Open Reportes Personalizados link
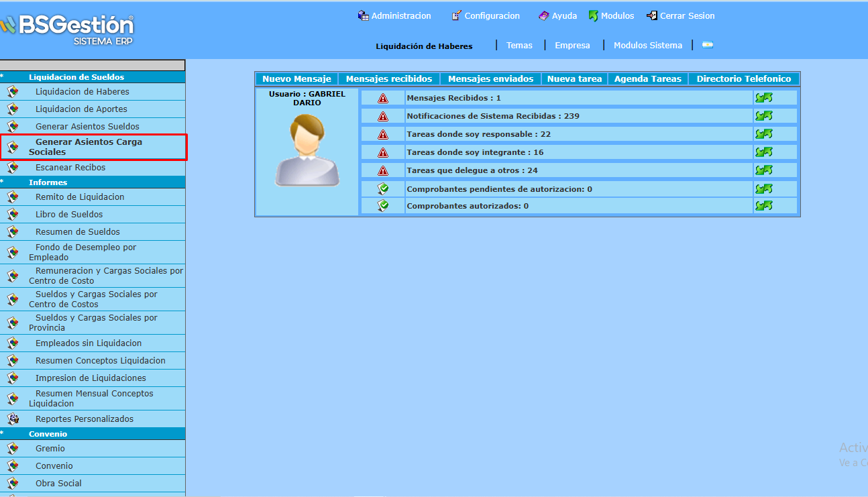Image resolution: width=868 pixels, height=497 pixels. [85, 419]
